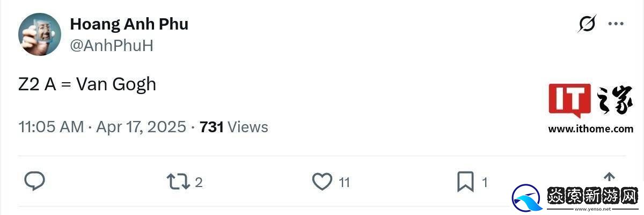Click the Hoang Anh Phu display name

tap(129, 24)
